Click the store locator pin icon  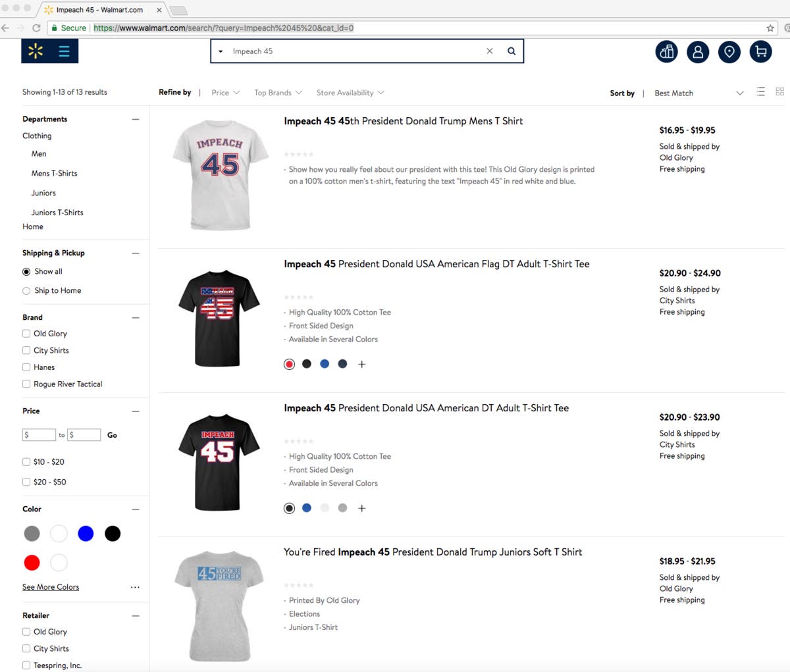click(x=729, y=51)
